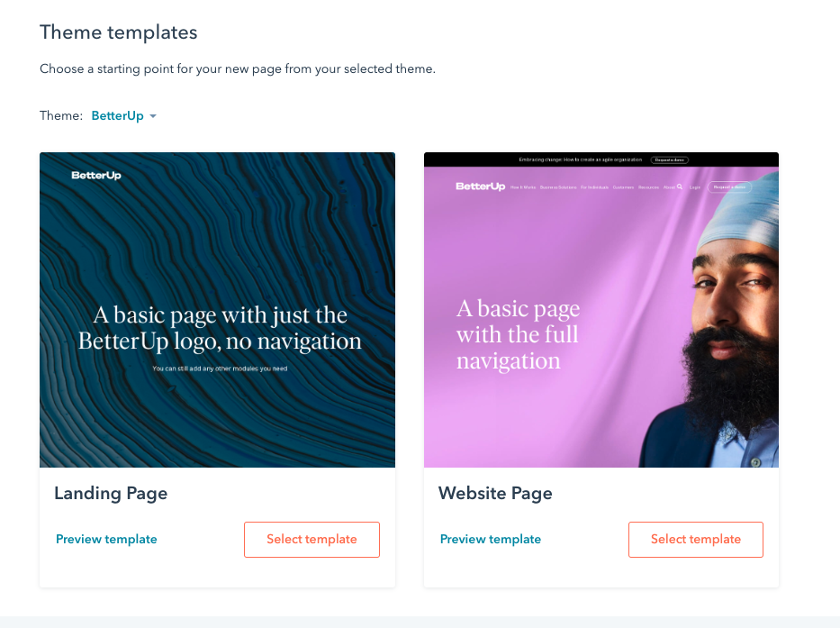840x628 pixels.
Task: Click the caret arrow next to BetterUp theme
Action: click(x=153, y=116)
